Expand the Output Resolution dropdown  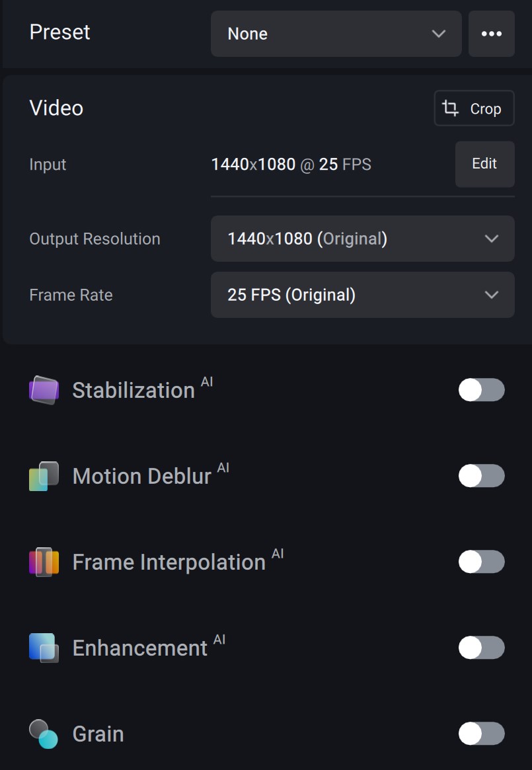click(x=362, y=239)
